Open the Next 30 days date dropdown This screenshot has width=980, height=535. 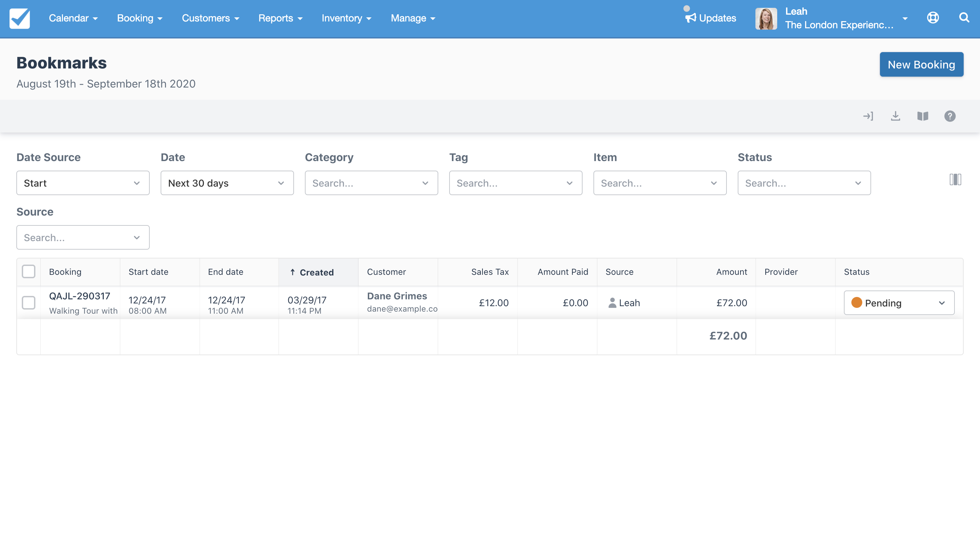tap(227, 183)
